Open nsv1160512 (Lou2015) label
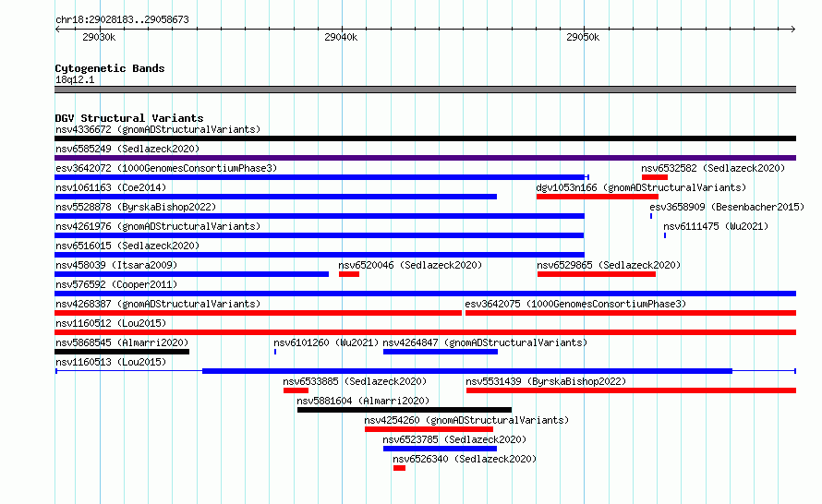822x504 pixels. click(111, 323)
